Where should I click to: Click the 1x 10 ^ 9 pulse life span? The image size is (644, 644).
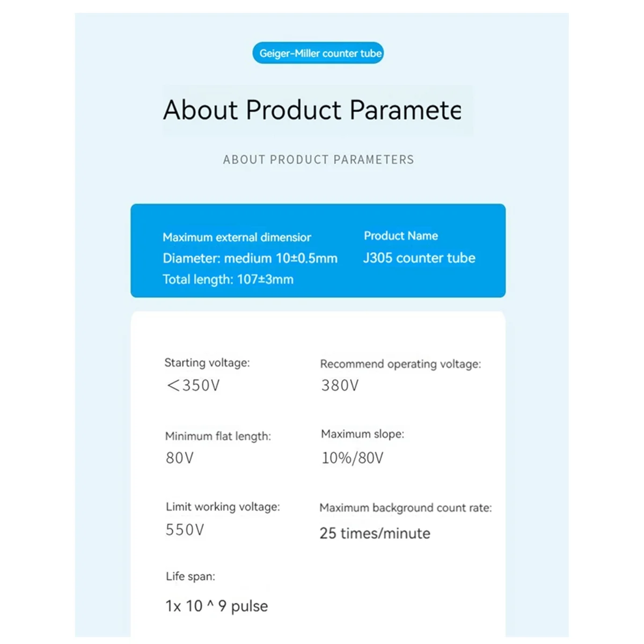click(x=217, y=606)
